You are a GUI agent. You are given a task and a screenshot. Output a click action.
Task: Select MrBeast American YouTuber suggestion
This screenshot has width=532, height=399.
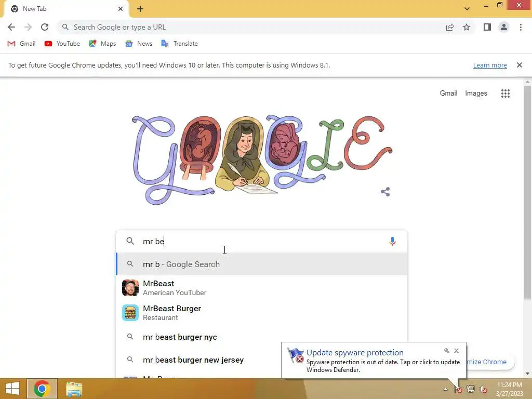tap(262, 288)
